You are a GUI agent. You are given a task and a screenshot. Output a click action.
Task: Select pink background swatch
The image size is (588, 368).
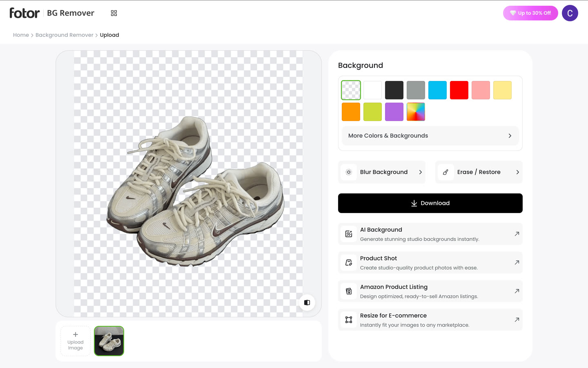[x=481, y=90]
